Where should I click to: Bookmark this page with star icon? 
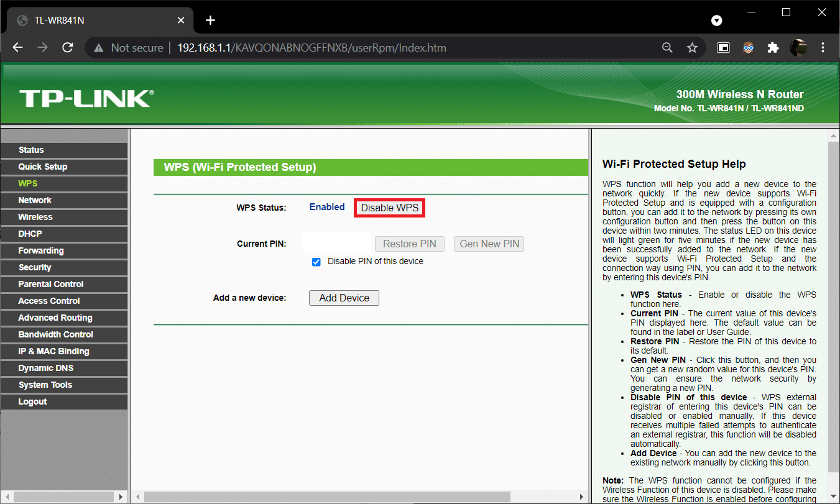click(x=692, y=48)
